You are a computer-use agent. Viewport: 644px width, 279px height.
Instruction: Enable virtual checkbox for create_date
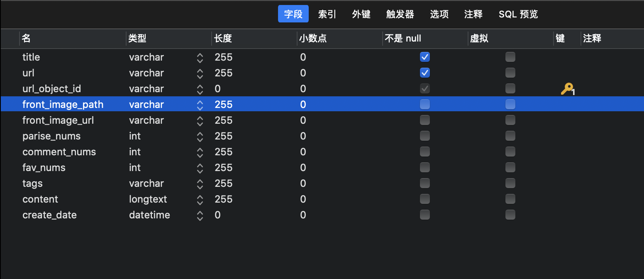510,215
